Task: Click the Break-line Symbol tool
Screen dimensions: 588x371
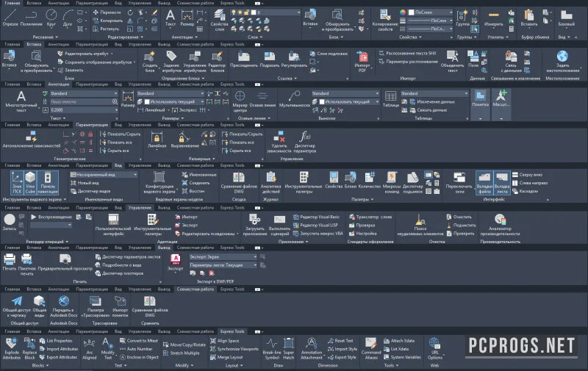Action: (271, 348)
